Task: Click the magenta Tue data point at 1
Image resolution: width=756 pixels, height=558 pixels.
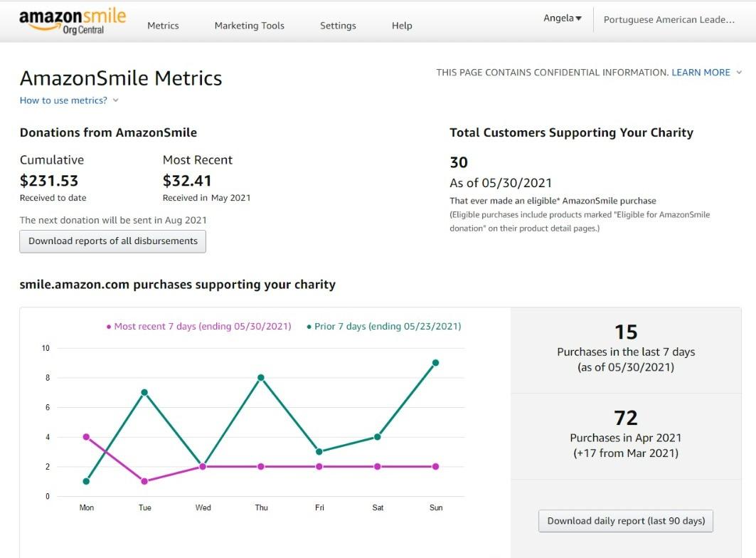Action: pyautogui.click(x=144, y=481)
